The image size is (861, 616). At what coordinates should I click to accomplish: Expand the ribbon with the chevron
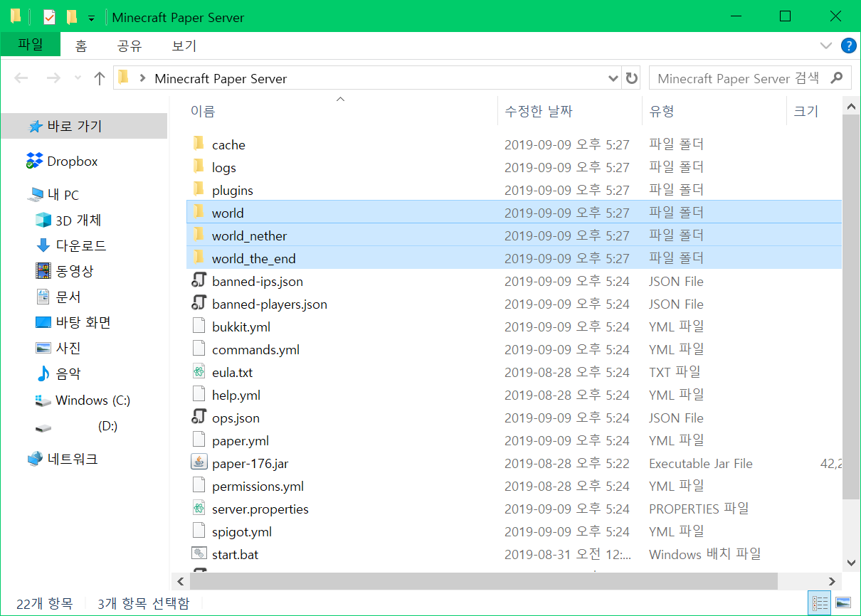click(826, 46)
